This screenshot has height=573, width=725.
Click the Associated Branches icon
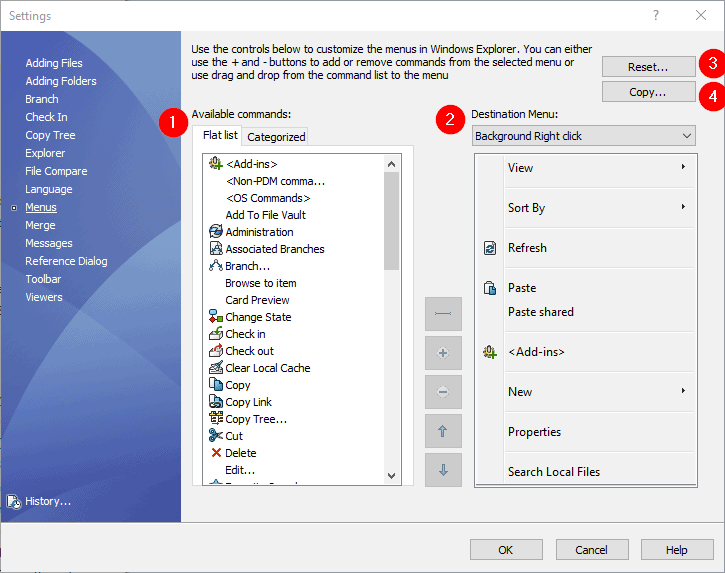click(216, 248)
